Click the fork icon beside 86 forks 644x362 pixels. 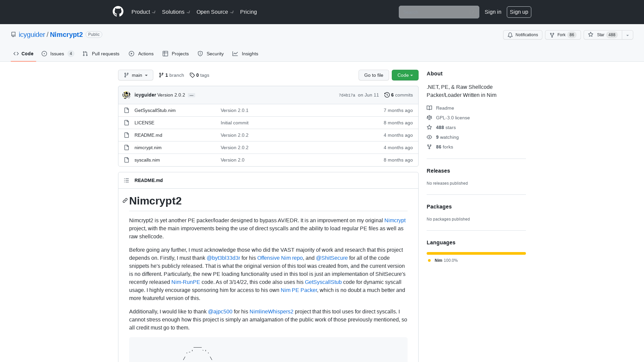(429, 147)
